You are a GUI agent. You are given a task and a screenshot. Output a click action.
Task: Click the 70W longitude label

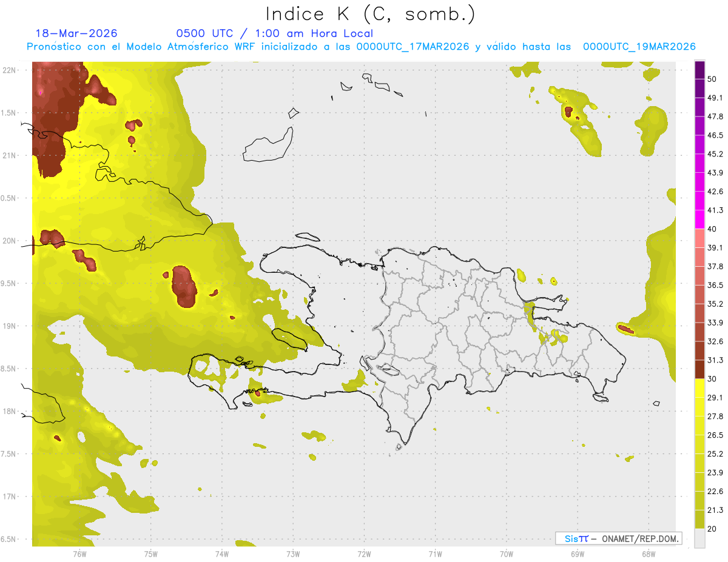(x=506, y=554)
